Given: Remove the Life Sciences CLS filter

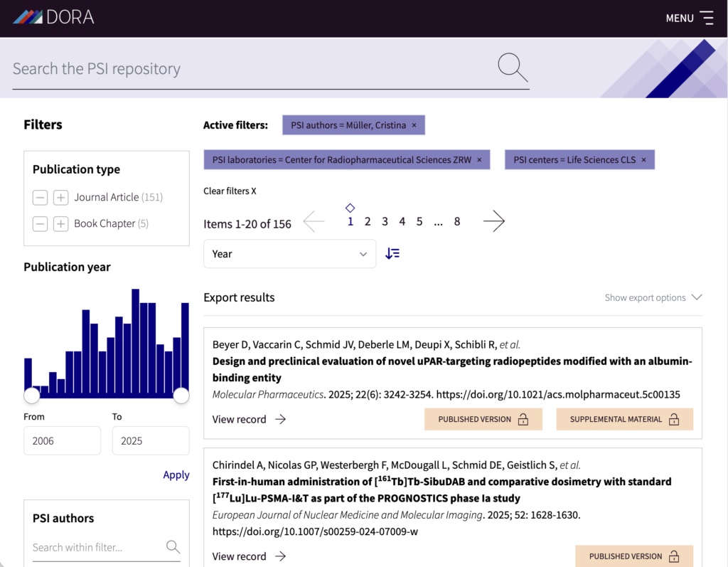Looking at the screenshot, I should [643, 160].
